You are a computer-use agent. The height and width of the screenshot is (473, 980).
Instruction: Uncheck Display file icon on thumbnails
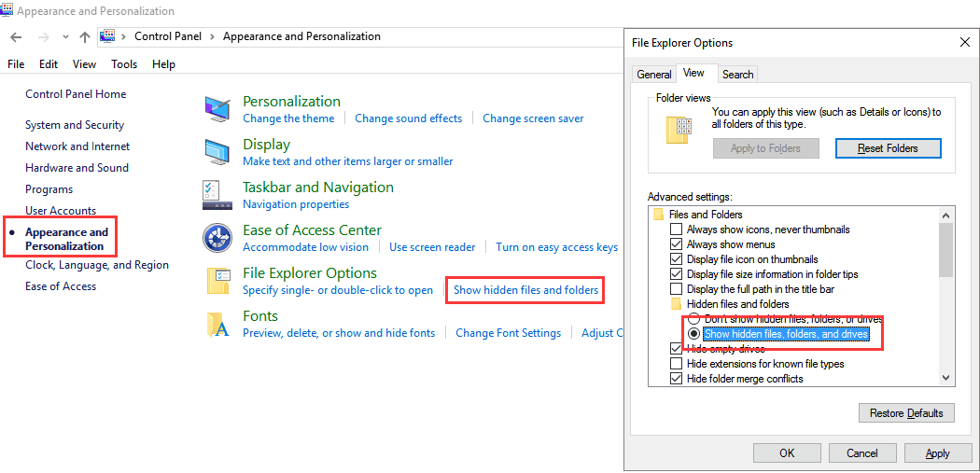tap(677, 259)
